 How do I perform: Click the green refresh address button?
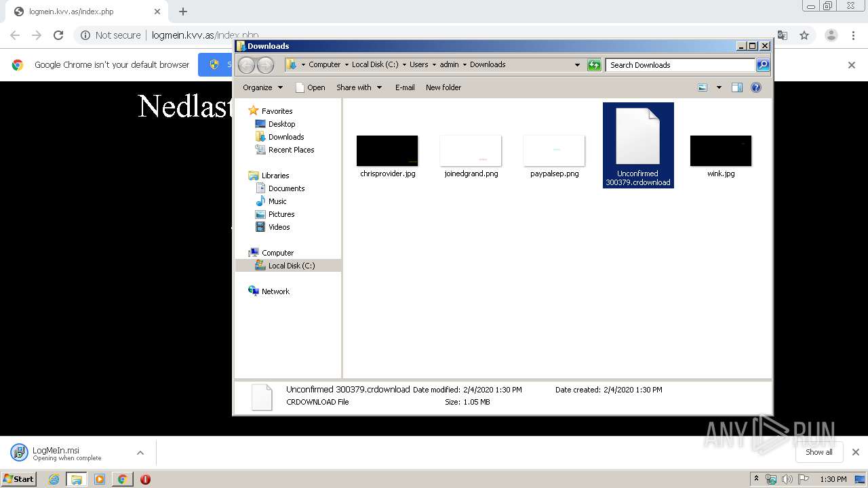pyautogui.click(x=594, y=65)
